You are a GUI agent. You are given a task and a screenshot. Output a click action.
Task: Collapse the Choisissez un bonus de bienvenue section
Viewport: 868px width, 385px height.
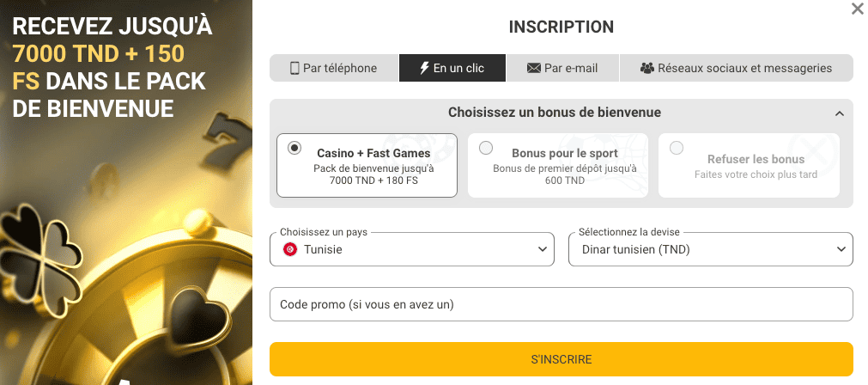[x=839, y=113]
